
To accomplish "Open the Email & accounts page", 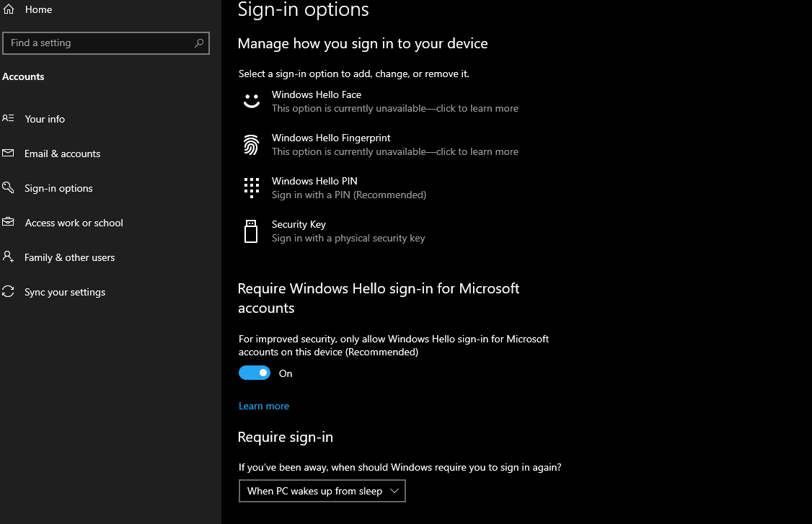I will pos(62,154).
